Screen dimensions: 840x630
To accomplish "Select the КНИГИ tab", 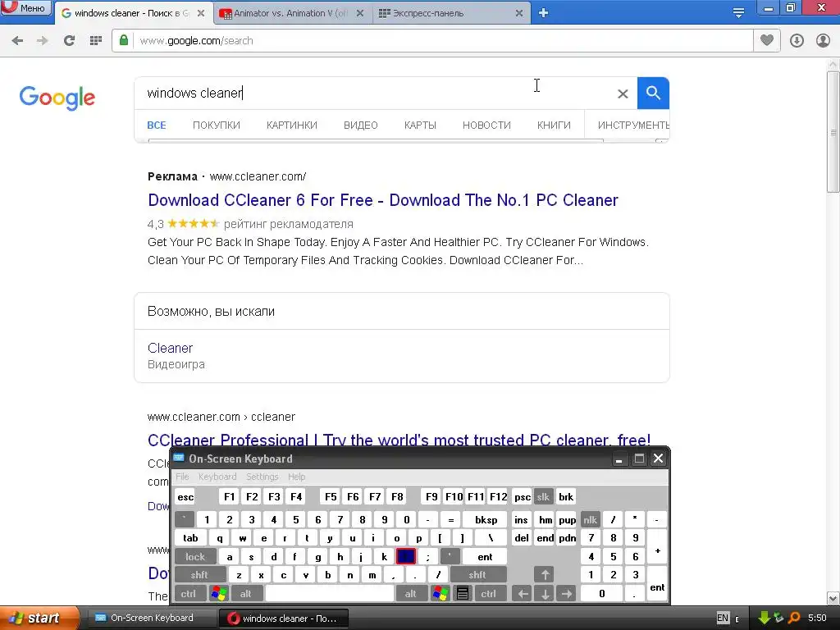I will click(554, 126).
